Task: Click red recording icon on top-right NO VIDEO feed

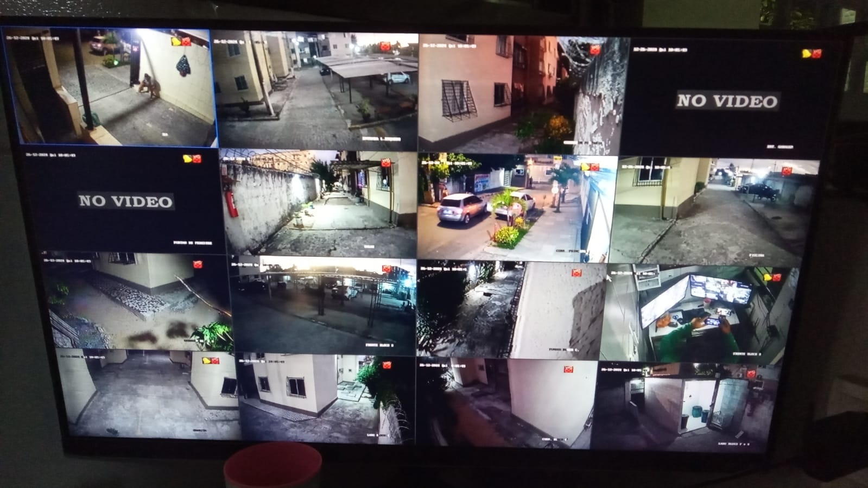Action: point(816,53)
